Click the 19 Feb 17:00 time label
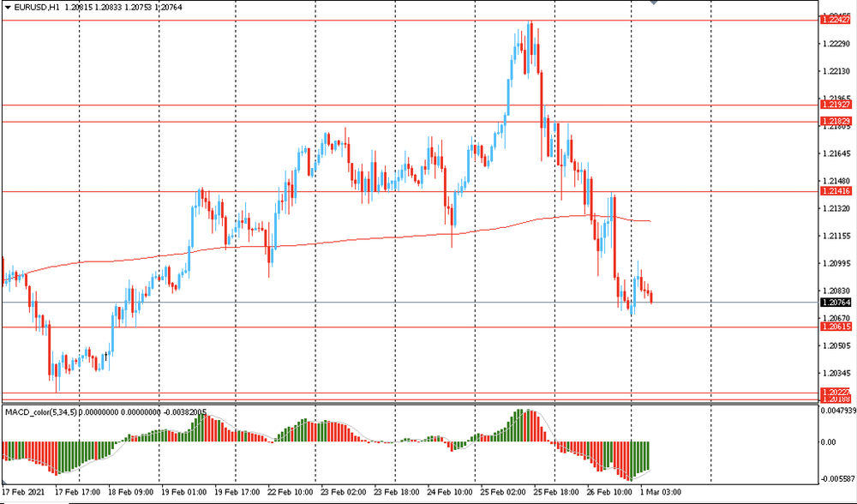 click(237, 492)
